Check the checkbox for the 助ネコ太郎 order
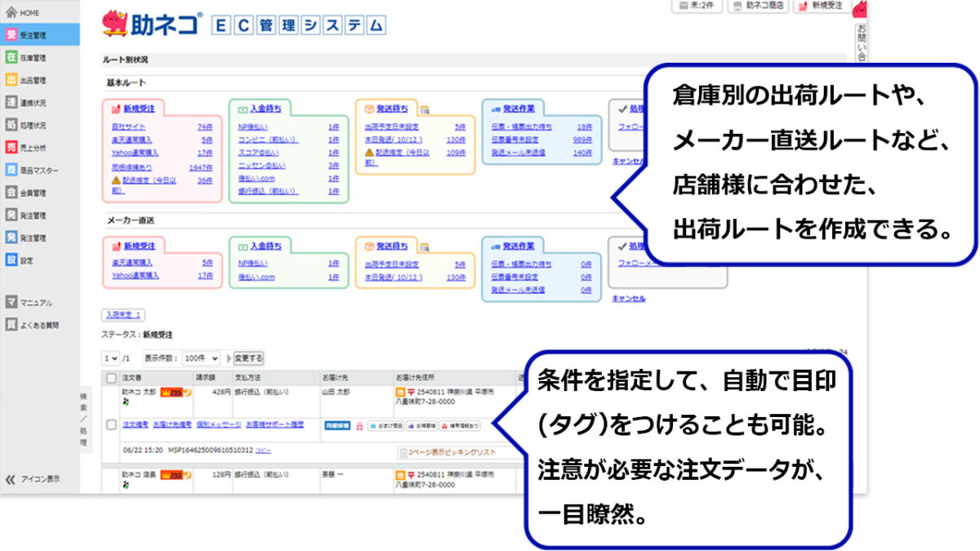The image size is (980, 551). point(110,423)
